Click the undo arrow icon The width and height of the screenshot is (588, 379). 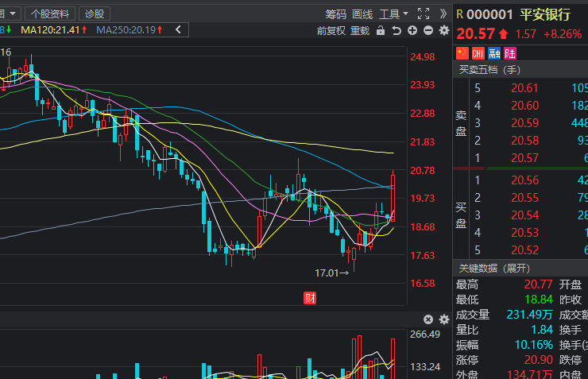tap(396, 30)
